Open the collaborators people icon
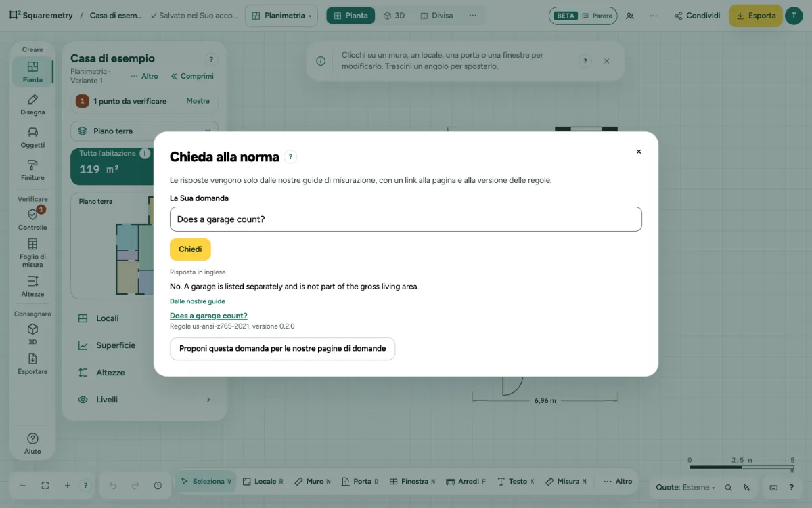 pyautogui.click(x=630, y=16)
